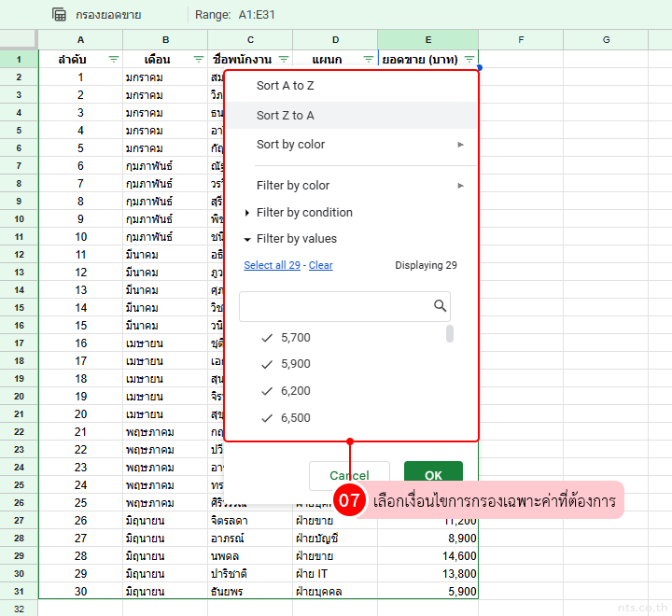Image resolution: width=672 pixels, height=616 pixels.
Task: Collapse Filter by values section
Action: 296,239
